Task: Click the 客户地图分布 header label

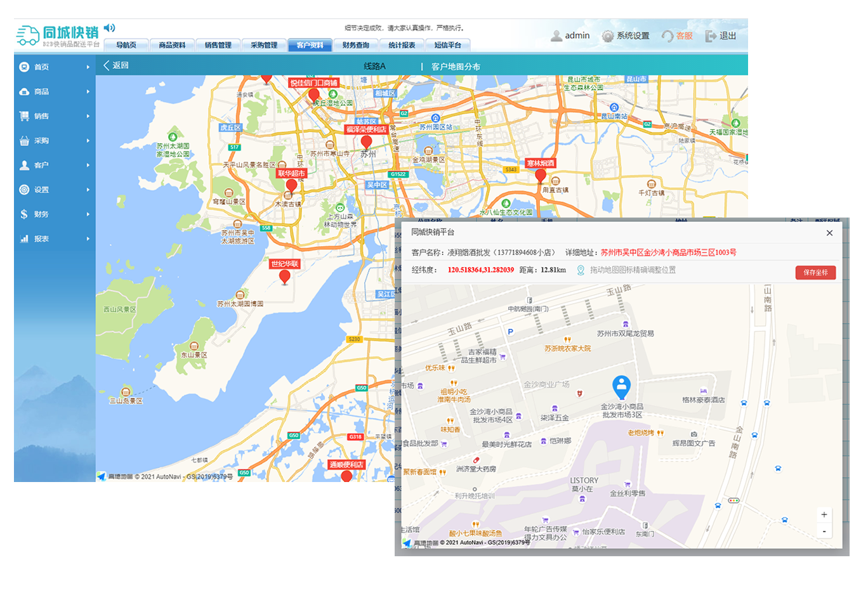Action: 456,66
